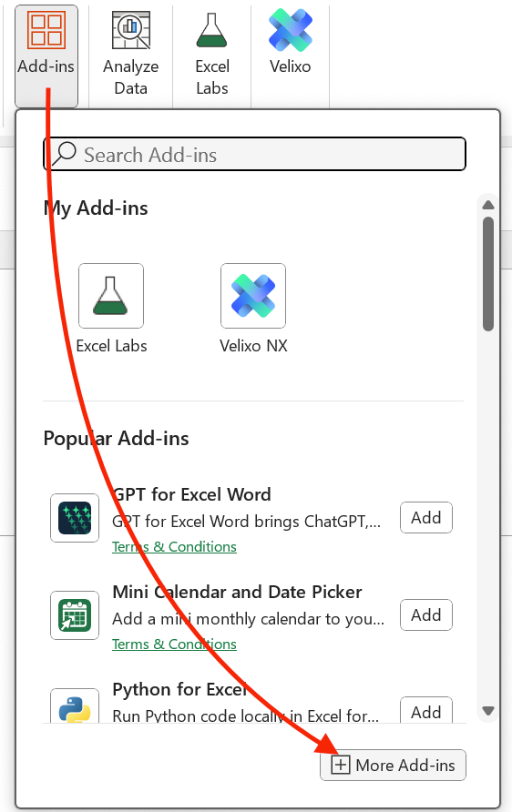Add Python for Excel add-in
This screenshot has width=512, height=812.
click(x=426, y=710)
